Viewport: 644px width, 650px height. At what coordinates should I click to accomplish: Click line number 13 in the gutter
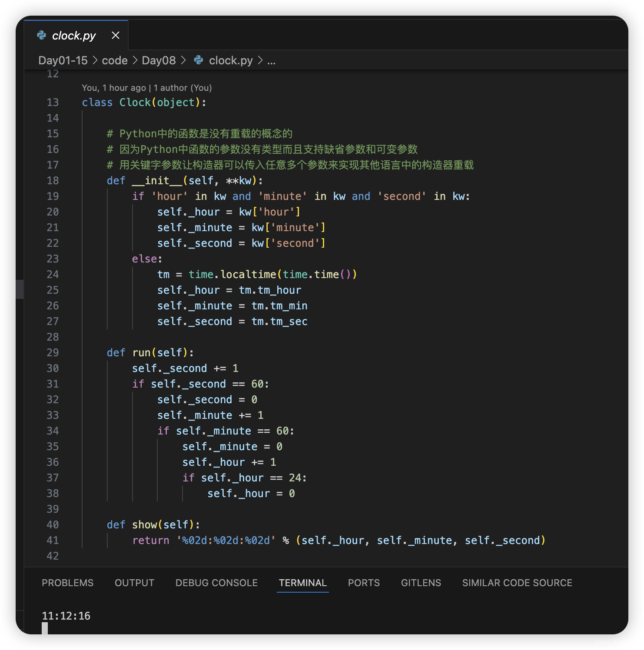pyautogui.click(x=52, y=102)
